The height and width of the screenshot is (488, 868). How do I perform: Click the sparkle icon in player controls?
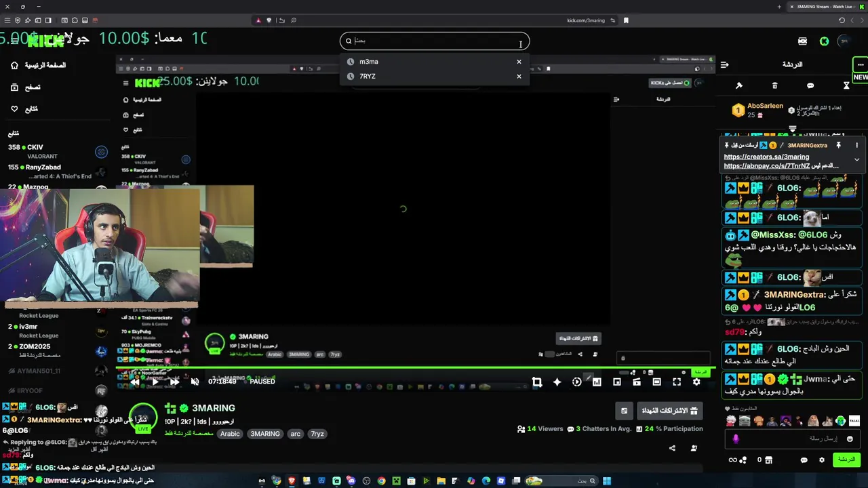[557, 382]
